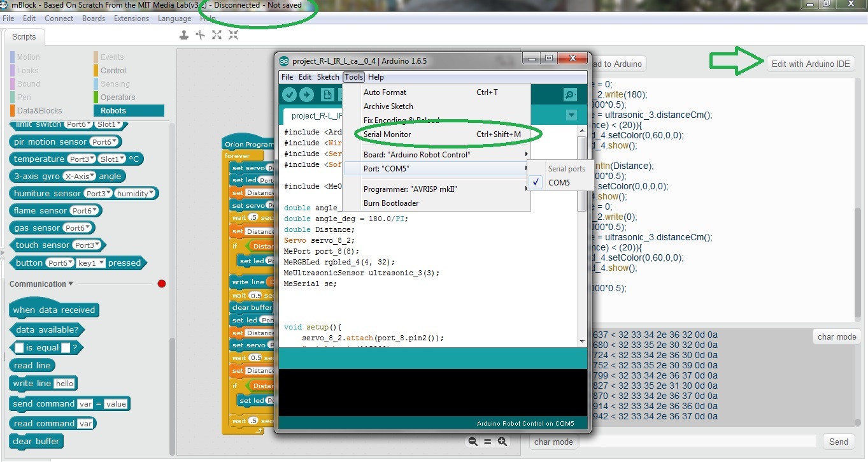Zoom out the mBlock scripts area
This screenshot has width=868, height=462.
473,442
